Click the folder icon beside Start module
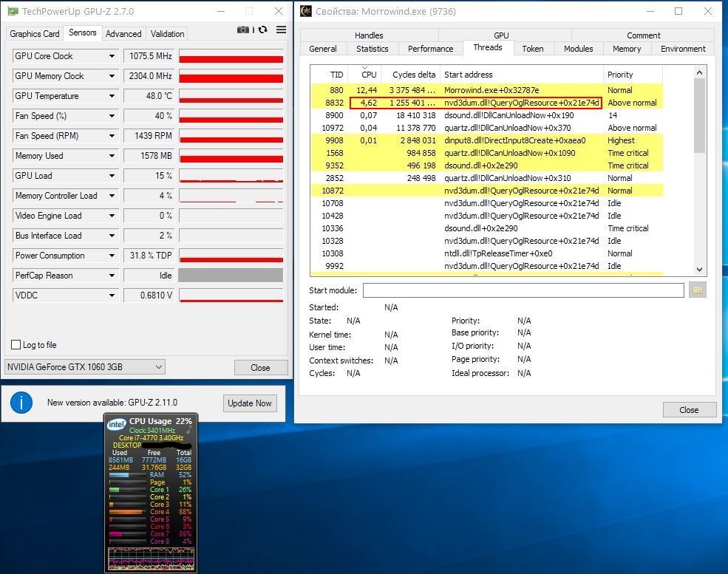This screenshot has width=728, height=574. [x=697, y=290]
